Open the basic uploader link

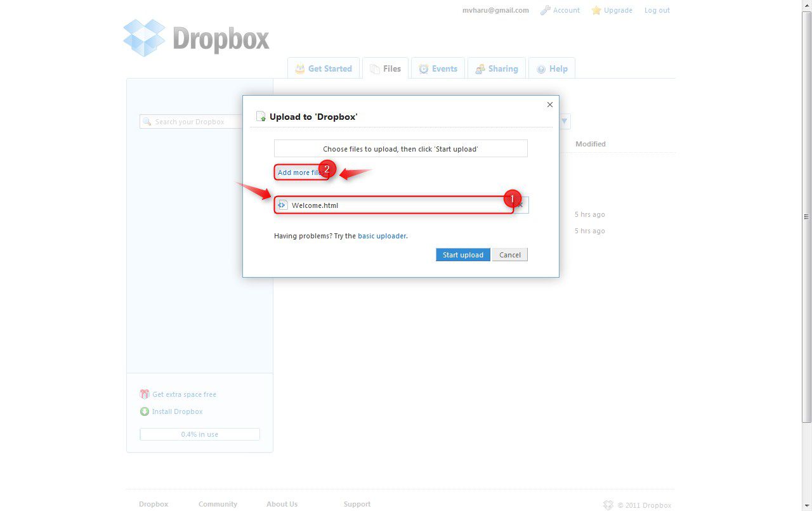382,236
